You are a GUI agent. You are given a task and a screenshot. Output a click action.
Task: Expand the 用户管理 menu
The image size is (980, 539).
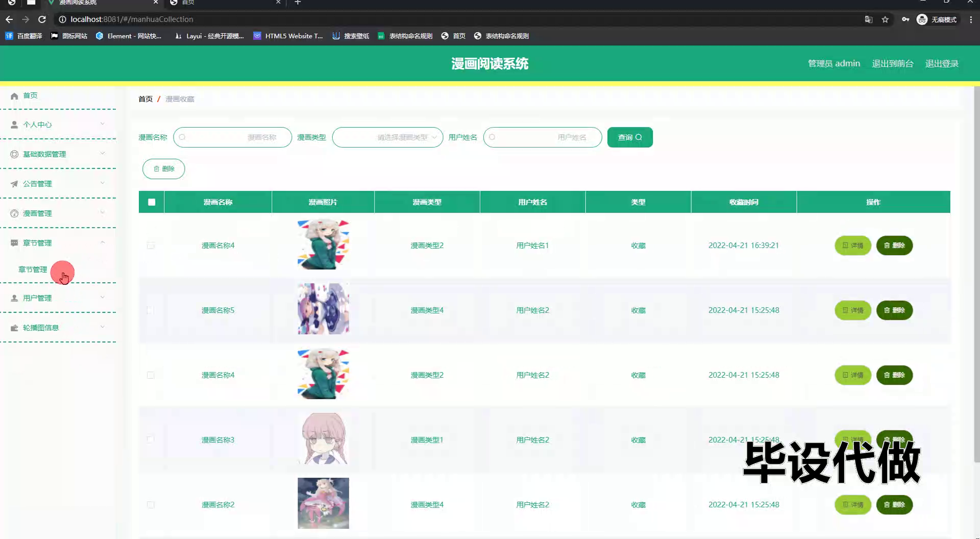103,298
